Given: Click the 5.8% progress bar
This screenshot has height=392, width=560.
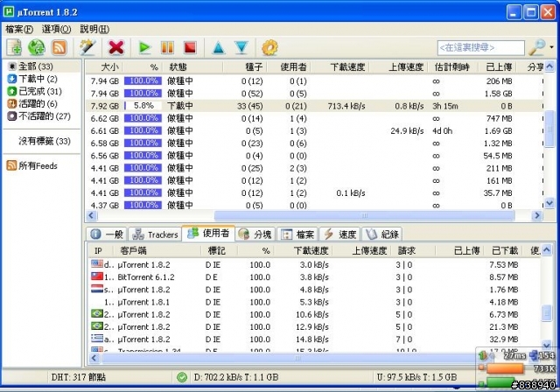Looking at the screenshot, I should pos(143,106).
